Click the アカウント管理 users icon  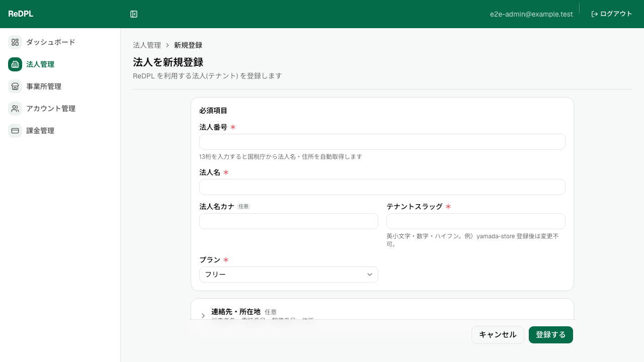point(15,109)
